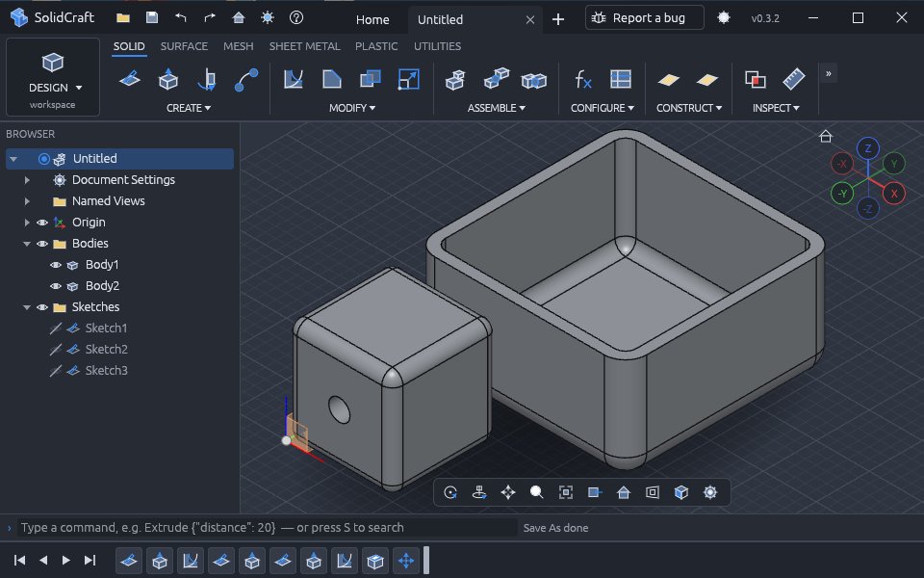Launch the Measure ruler tool
The image size is (924, 578).
tap(794, 79)
